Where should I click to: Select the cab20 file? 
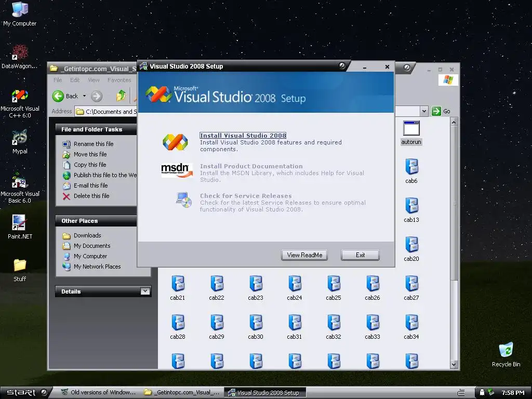[x=411, y=249]
